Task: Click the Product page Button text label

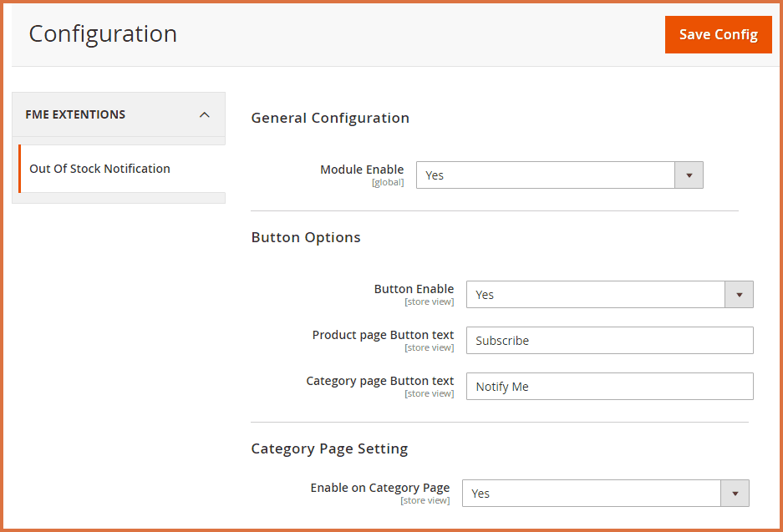Action: click(x=383, y=335)
